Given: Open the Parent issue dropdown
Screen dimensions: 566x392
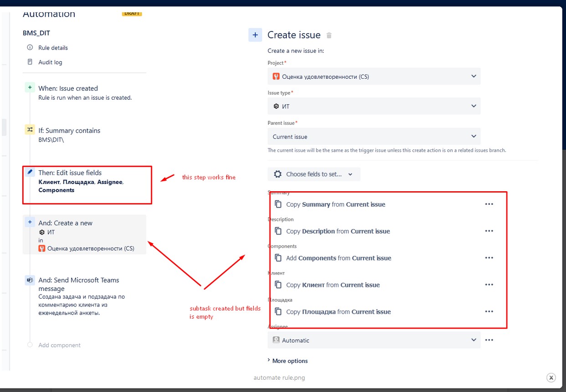Looking at the screenshot, I should coord(374,137).
